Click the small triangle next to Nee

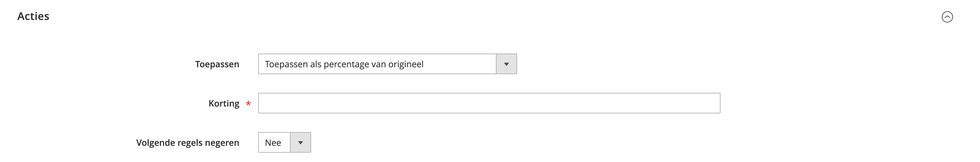pyautogui.click(x=301, y=143)
